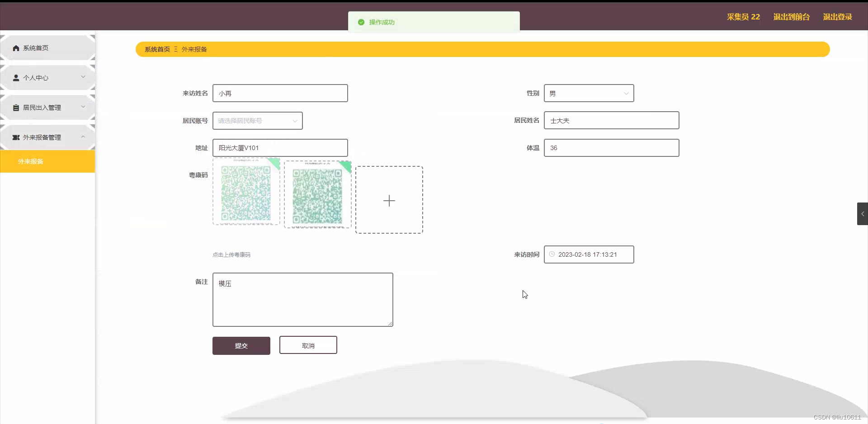Screen dimensions: 868x424
Task: Expand the 居民出入管理 menu chevron
Action: [x=83, y=107]
